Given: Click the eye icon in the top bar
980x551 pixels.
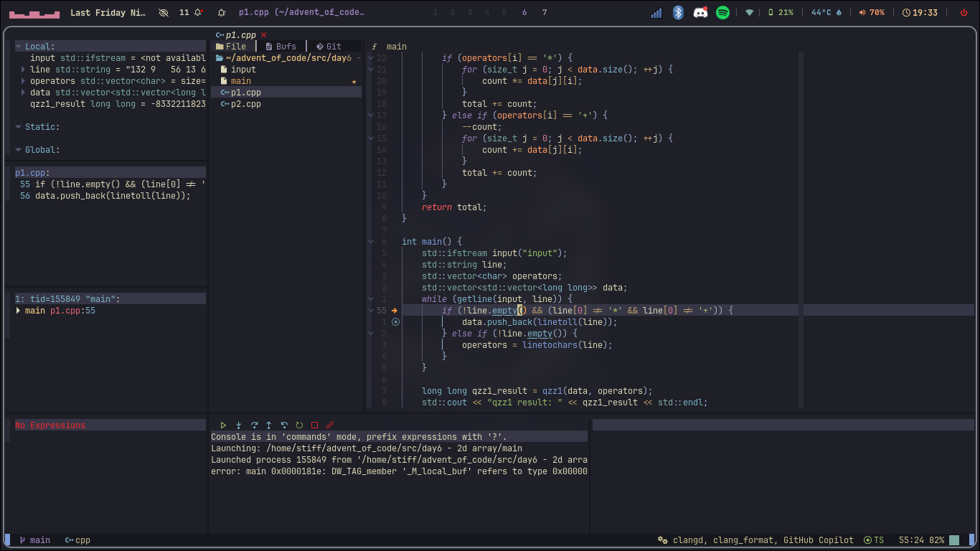Looking at the screenshot, I should [164, 12].
